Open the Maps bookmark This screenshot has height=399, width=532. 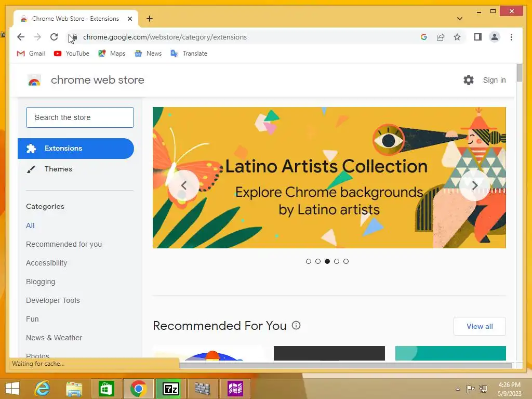pyautogui.click(x=112, y=54)
